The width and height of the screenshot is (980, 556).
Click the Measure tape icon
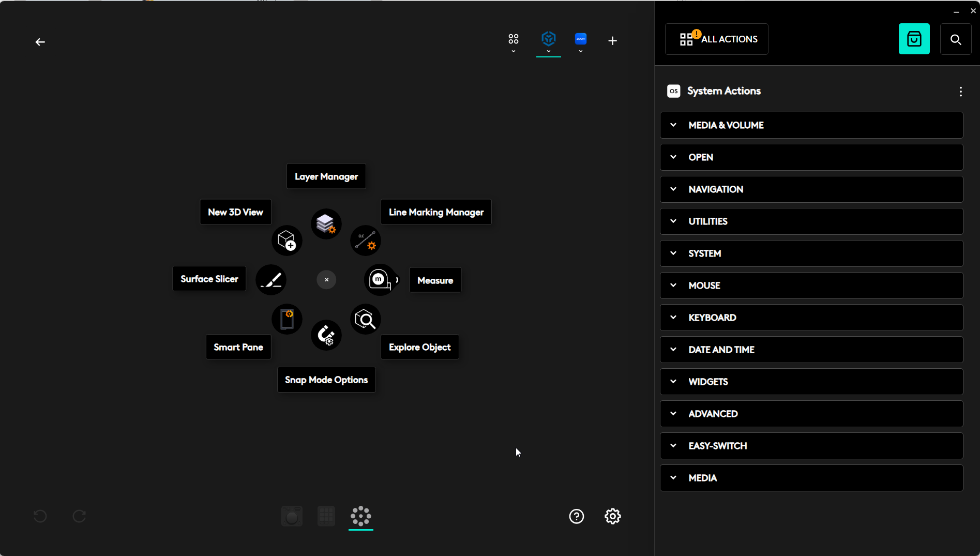380,280
